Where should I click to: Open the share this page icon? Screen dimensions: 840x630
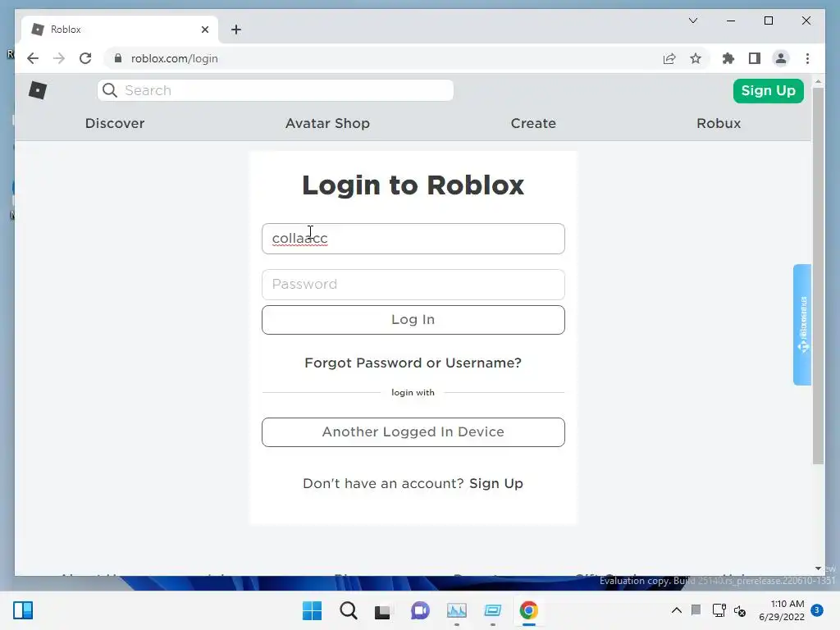coord(669,58)
